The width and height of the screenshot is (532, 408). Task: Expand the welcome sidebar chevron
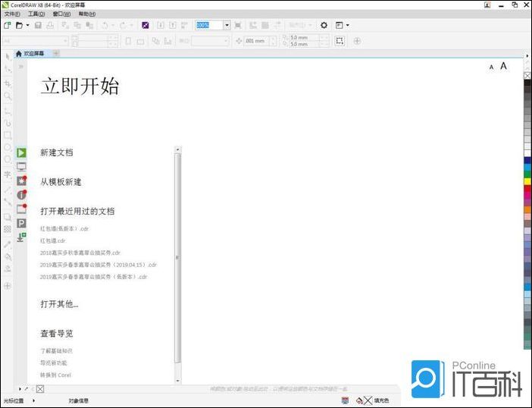point(21,67)
